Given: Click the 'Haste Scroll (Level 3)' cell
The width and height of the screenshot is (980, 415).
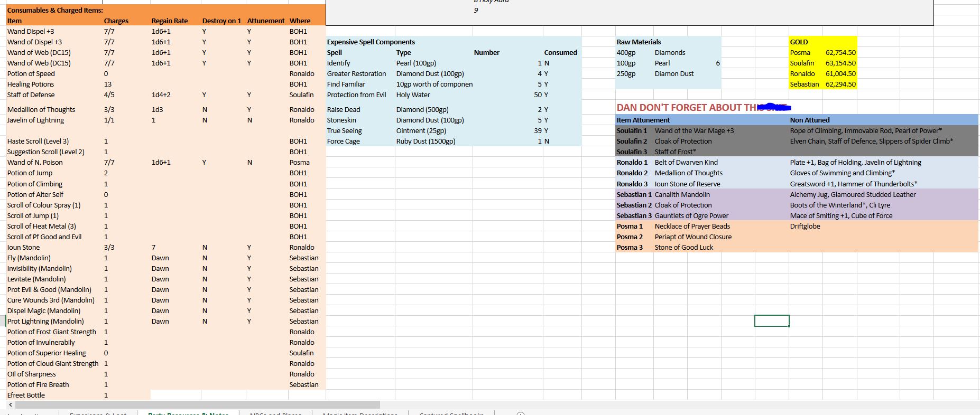Looking at the screenshot, I should [38, 141].
